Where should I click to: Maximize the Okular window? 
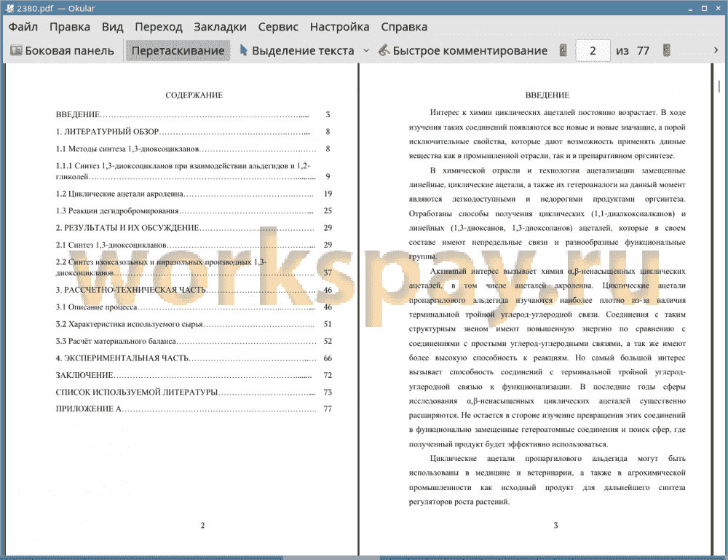[704, 8]
